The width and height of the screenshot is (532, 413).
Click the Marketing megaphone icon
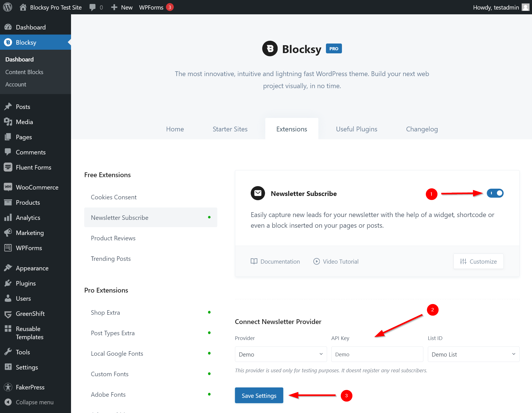(x=8, y=233)
